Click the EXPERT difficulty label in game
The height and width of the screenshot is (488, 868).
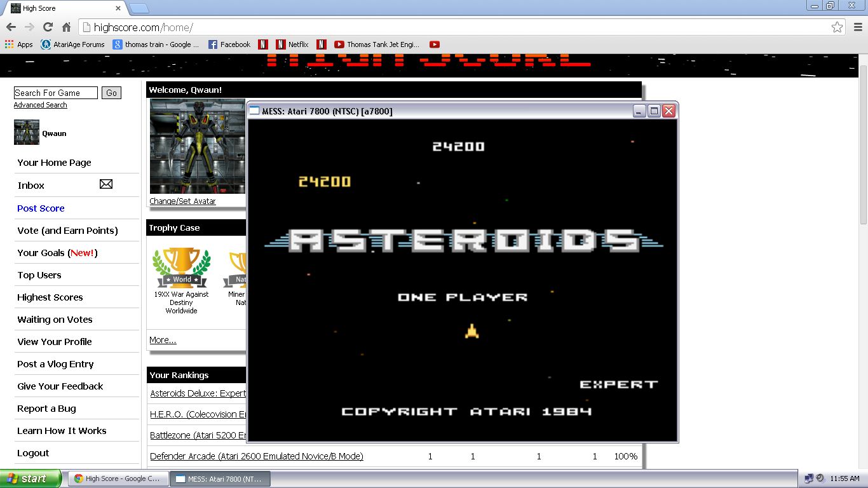click(619, 384)
